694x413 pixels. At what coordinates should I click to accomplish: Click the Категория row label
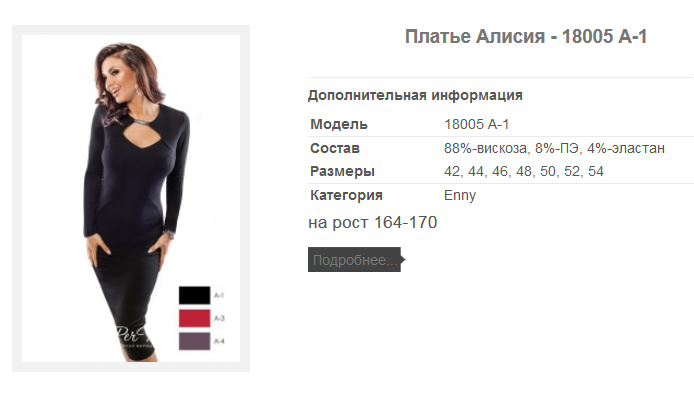click(346, 195)
